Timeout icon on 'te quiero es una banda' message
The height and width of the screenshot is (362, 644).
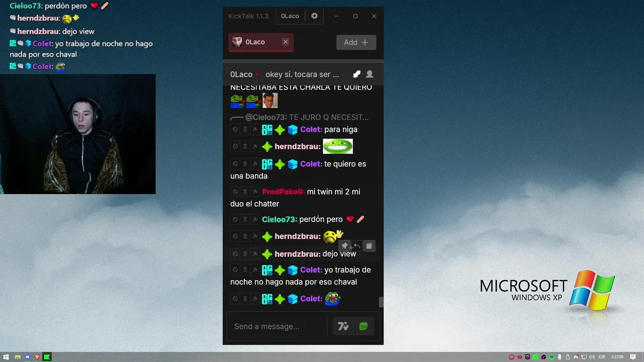tap(245, 164)
